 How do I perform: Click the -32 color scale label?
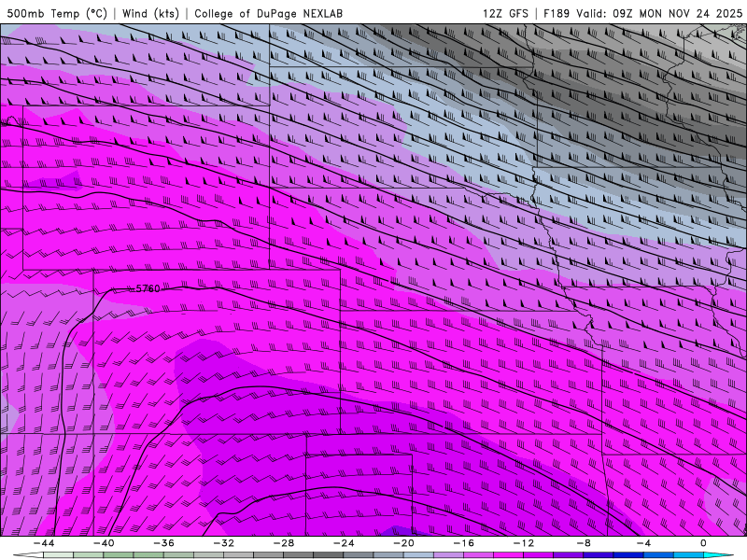pyautogui.click(x=224, y=543)
